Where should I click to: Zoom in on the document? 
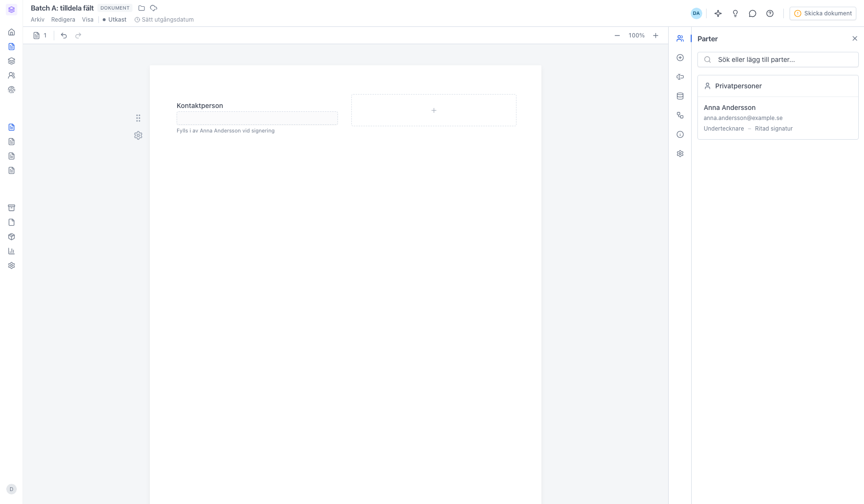click(x=656, y=36)
